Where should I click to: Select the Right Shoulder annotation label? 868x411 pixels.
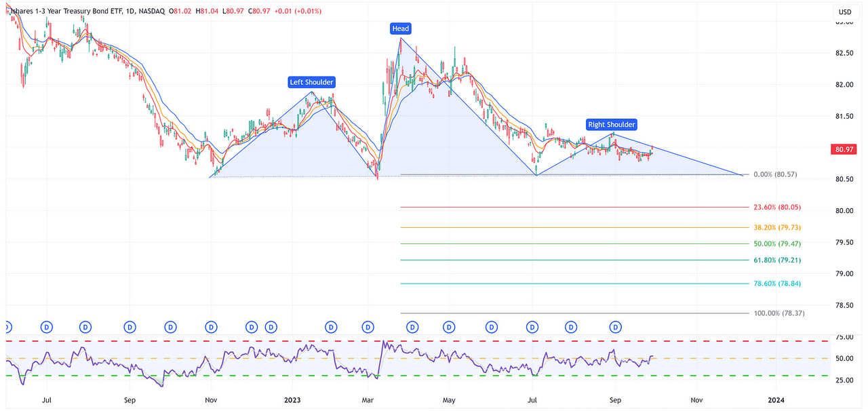click(611, 124)
